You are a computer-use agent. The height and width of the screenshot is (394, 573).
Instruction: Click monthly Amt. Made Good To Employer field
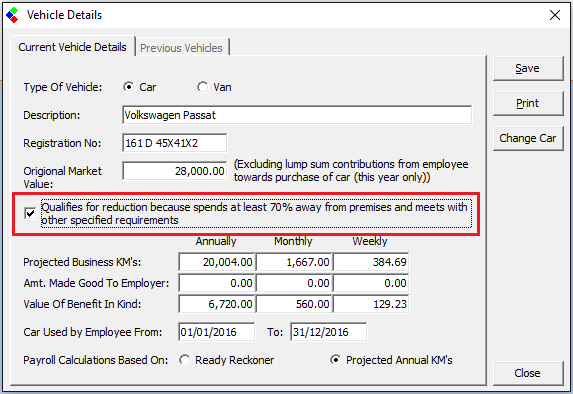tap(294, 283)
